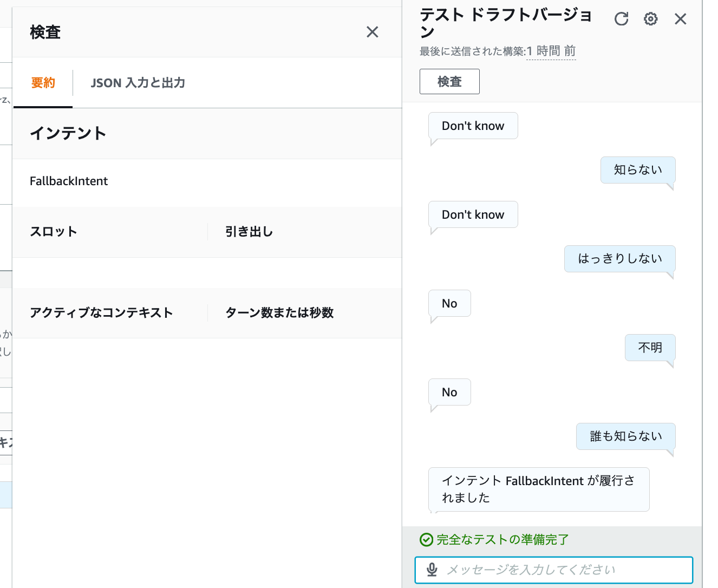718x588 pixels.
Task: Select the 知らない chat message
Action: click(x=638, y=170)
